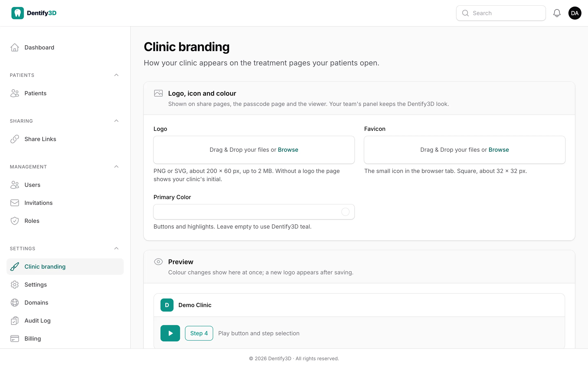588x368 pixels.
Task: Open Domains in the sidebar
Action: coord(65,303)
